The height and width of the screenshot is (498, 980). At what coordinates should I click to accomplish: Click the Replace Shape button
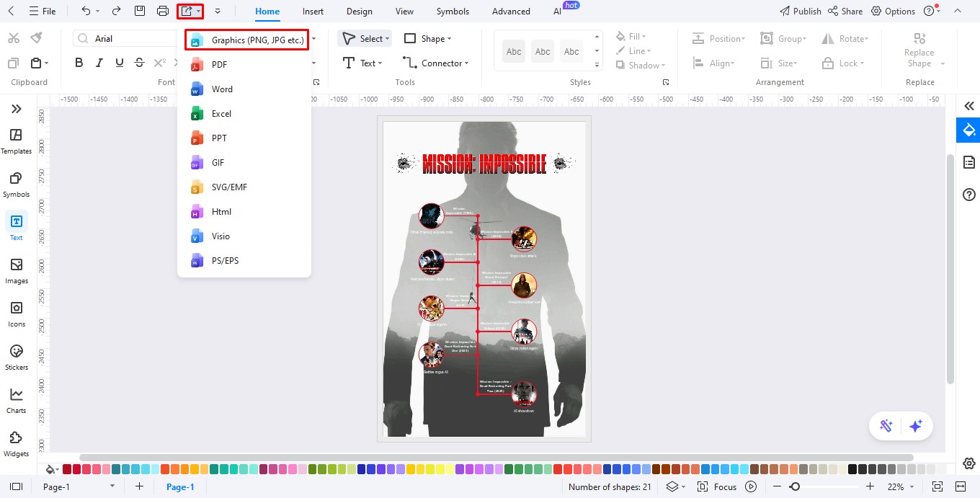click(x=919, y=52)
